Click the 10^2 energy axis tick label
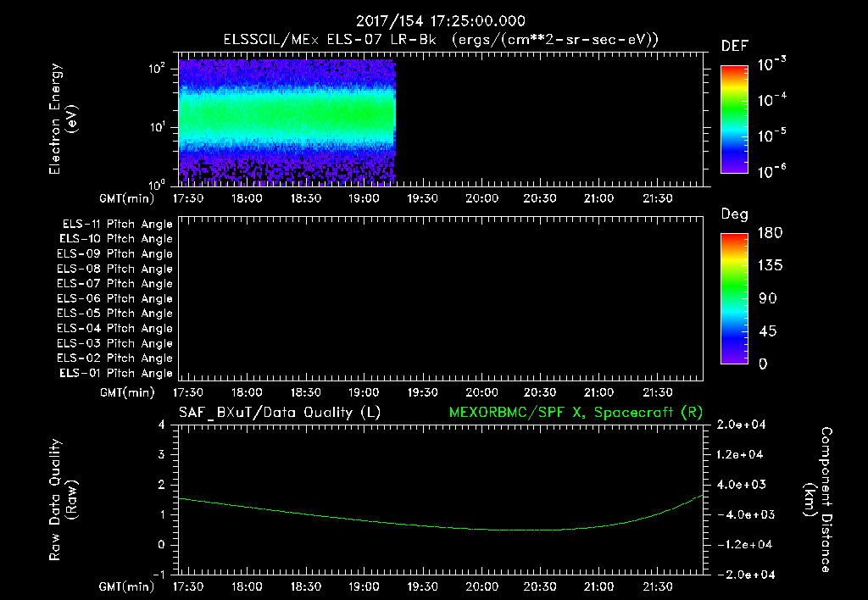This screenshot has width=868, height=600. tap(157, 69)
